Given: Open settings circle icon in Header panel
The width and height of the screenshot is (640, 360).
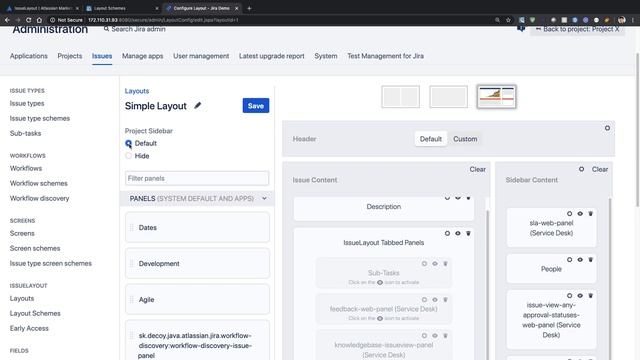Looking at the screenshot, I should click(607, 128).
